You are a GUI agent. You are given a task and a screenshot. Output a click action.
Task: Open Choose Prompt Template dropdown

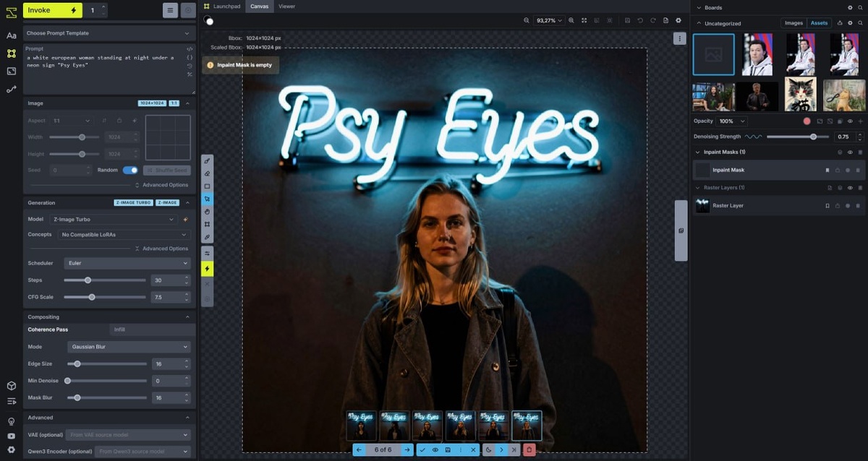point(109,33)
